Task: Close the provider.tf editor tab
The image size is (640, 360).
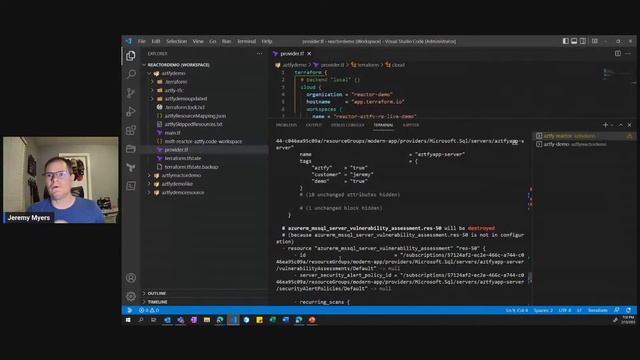Action: click(309, 53)
